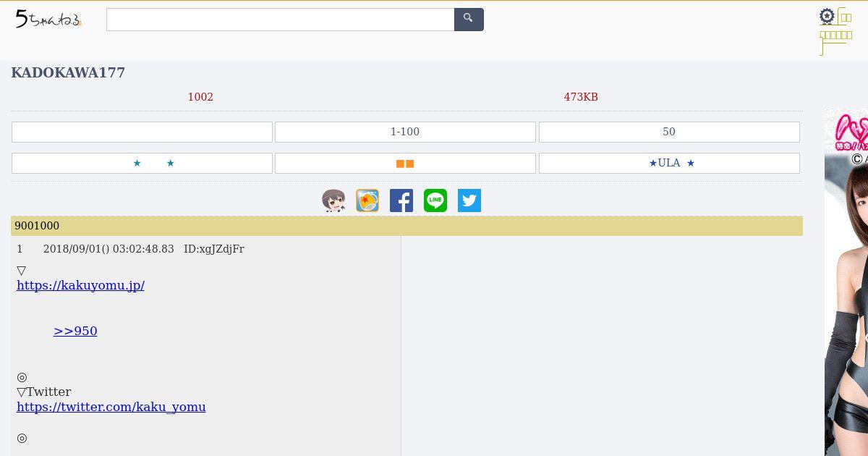Viewport: 868px width, 456px height.
Task: Click the 1002 post count
Action: 200,97
